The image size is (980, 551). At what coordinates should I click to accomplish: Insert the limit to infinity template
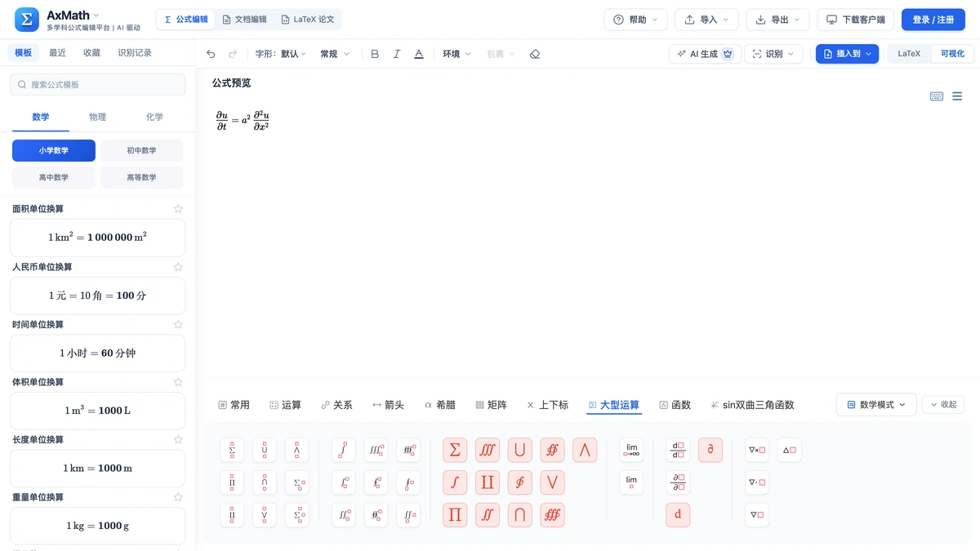[631, 450]
